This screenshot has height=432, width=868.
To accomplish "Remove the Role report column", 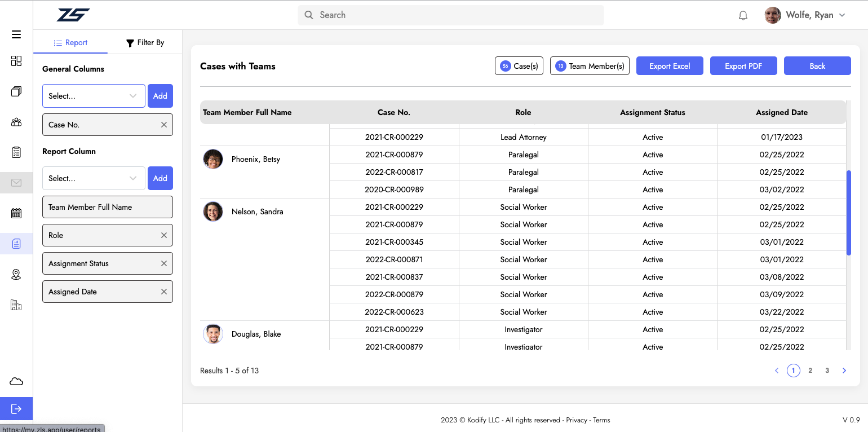I will click(164, 235).
